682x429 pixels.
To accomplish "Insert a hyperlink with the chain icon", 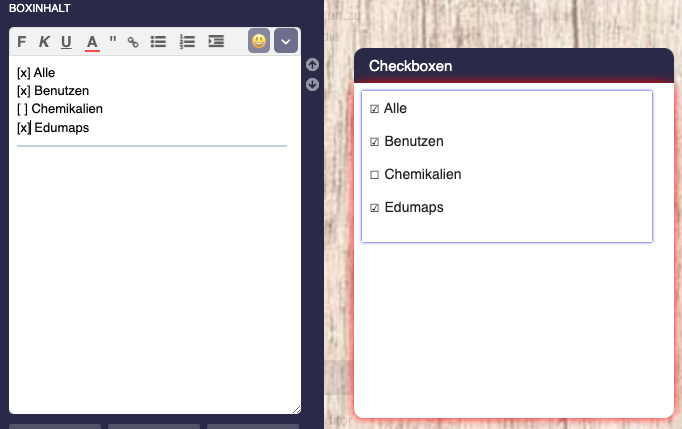I will click(x=133, y=42).
